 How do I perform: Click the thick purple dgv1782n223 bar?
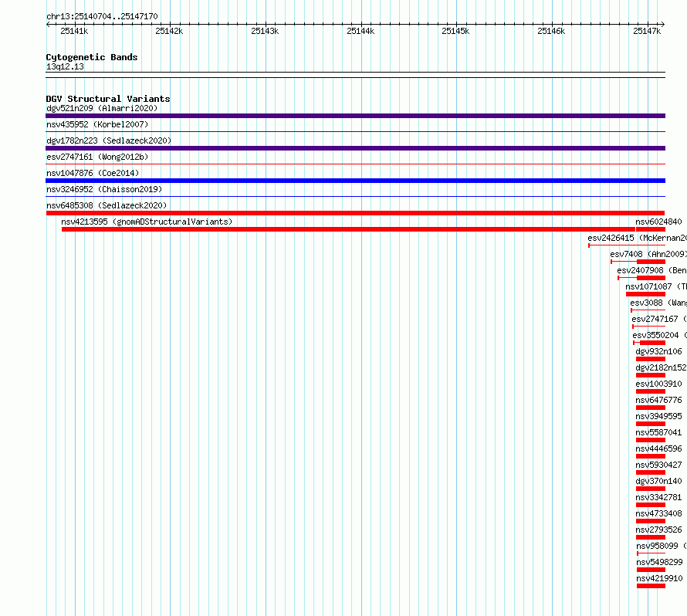click(355, 148)
